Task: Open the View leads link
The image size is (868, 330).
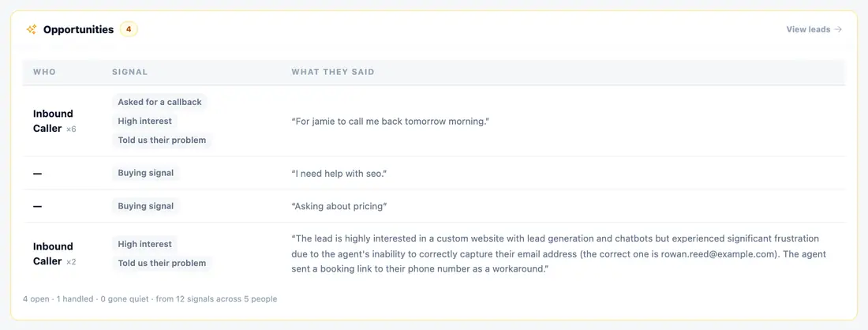Action: (814, 29)
